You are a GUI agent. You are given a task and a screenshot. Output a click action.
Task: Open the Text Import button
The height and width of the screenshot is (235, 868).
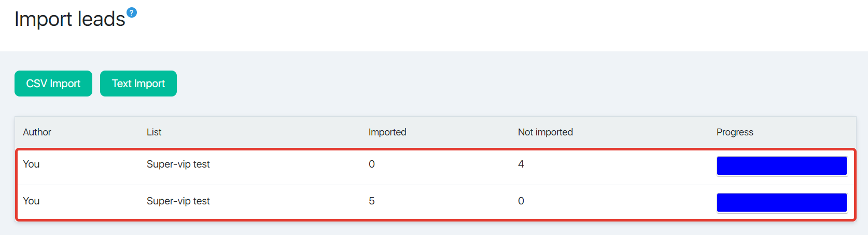click(138, 84)
